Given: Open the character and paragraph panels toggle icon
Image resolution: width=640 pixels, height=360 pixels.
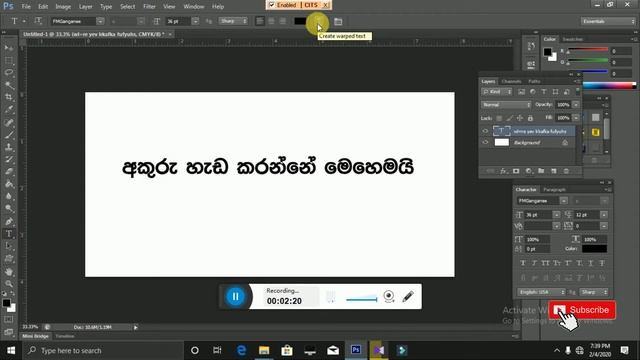Looking at the screenshot, I should point(338,22).
